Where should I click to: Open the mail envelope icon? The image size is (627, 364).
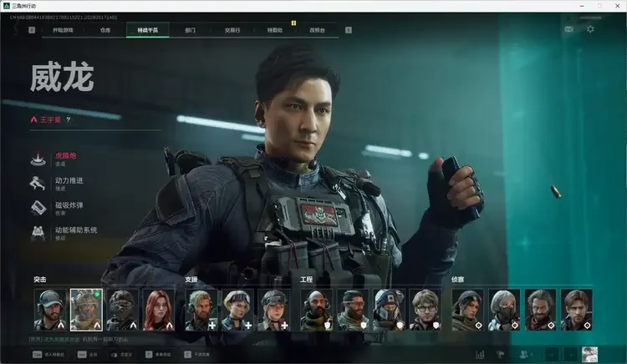pyautogui.click(x=568, y=29)
